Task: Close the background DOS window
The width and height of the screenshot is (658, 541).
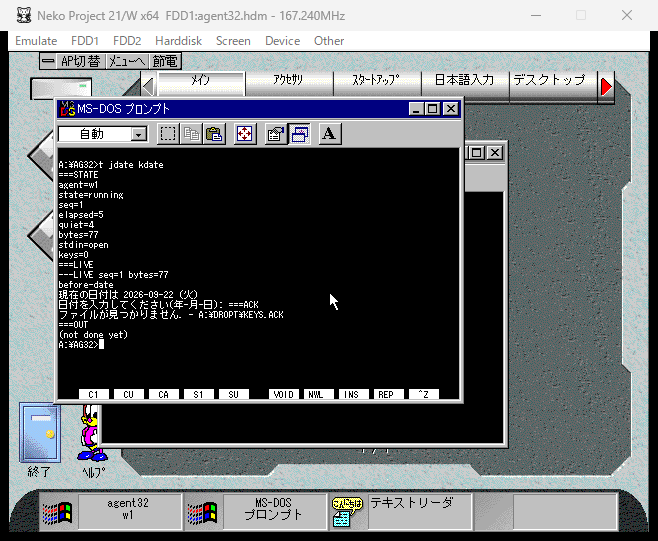Action: coord(495,153)
